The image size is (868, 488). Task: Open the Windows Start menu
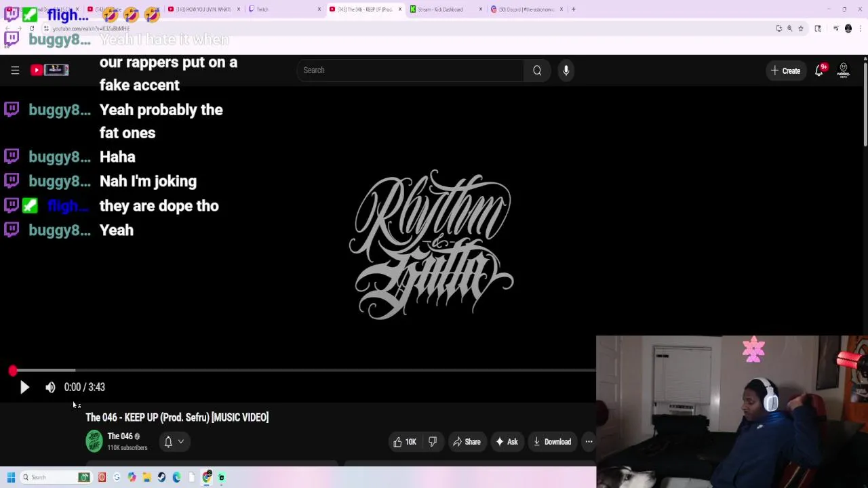tap(11, 477)
